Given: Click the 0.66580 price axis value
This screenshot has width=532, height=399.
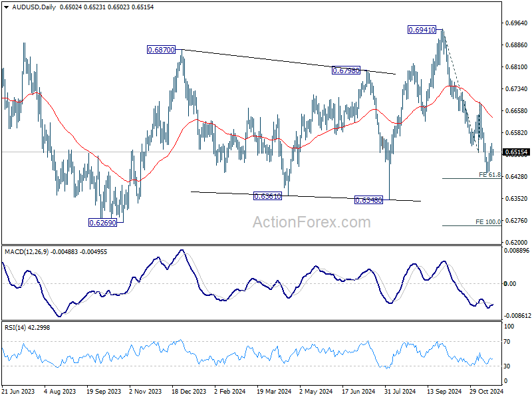Looking at the screenshot, I should pyautogui.click(x=517, y=111).
